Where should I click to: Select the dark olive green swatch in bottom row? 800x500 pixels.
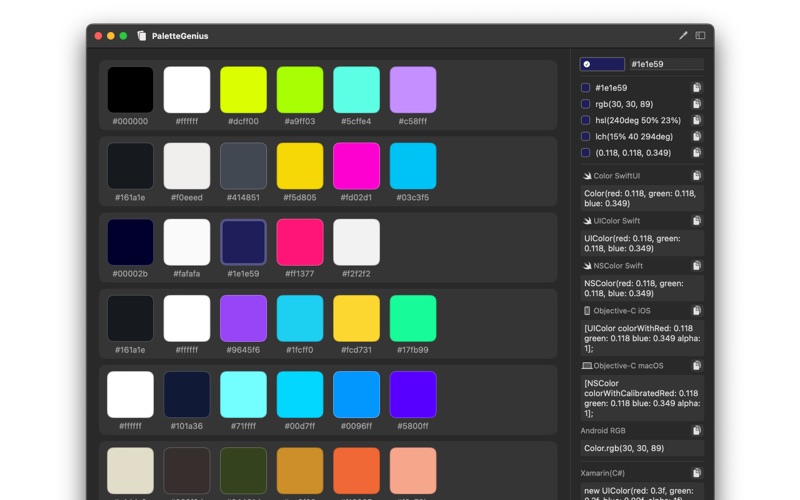click(x=243, y=470)
